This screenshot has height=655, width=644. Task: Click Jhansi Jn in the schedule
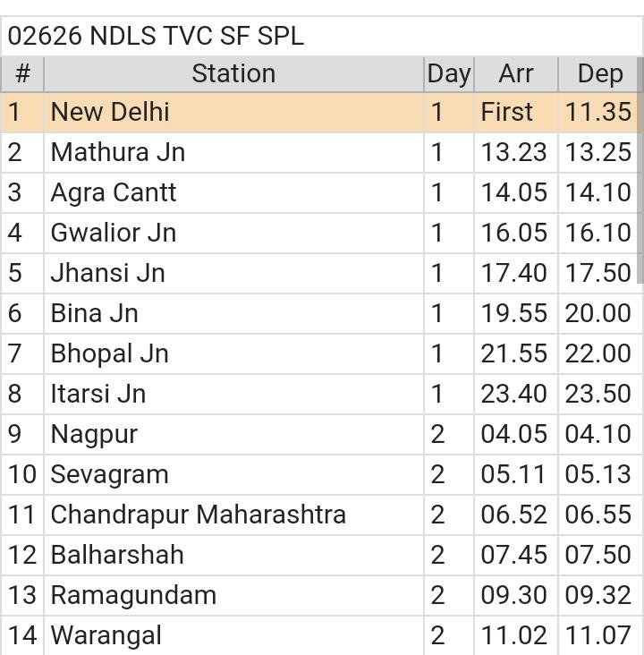pyautogui.click(x=107, y=273)
